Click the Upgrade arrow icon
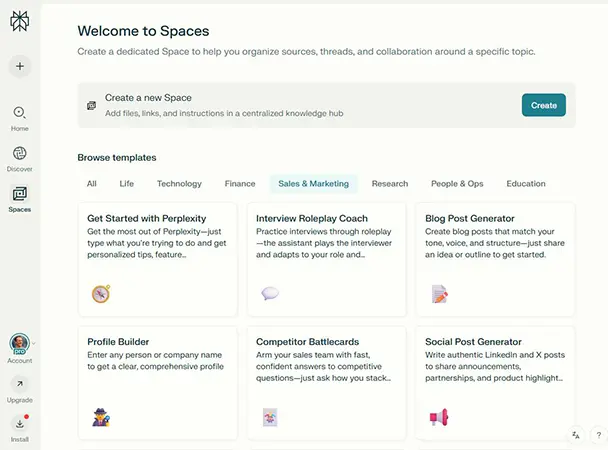Screen dimensions: 608x450 click(20, 384)
